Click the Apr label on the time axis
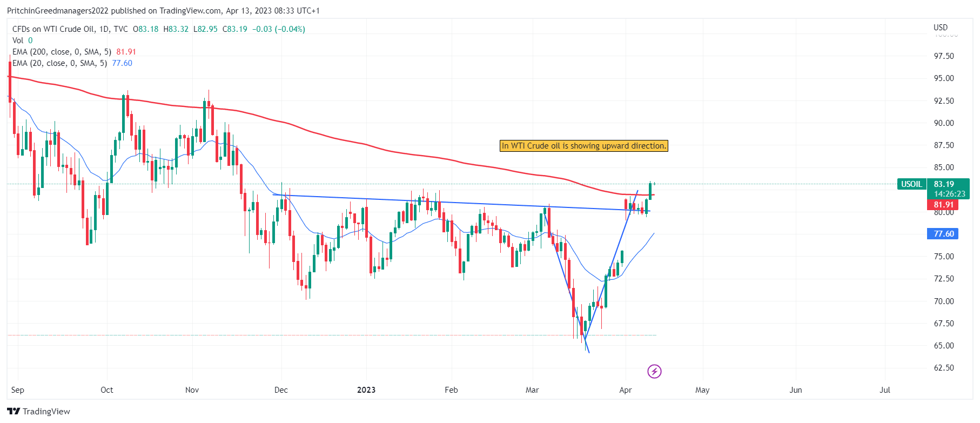 point(626,390)
